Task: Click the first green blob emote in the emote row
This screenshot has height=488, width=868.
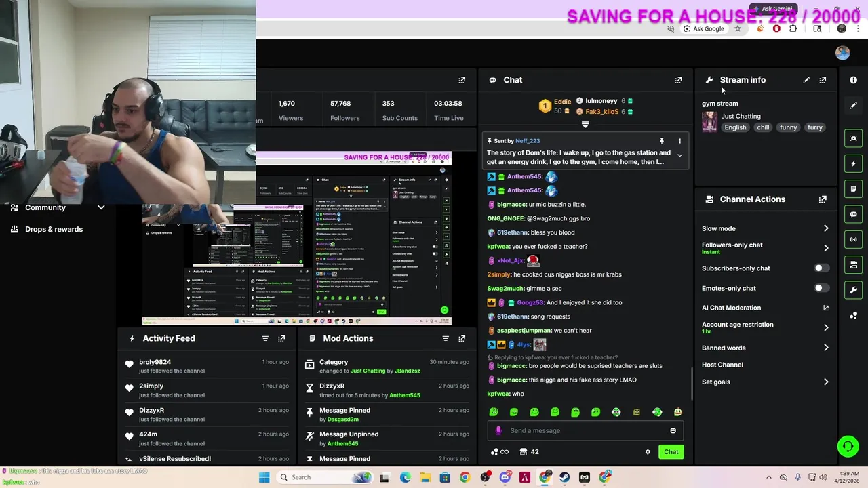Action: (x=494, y=412)
